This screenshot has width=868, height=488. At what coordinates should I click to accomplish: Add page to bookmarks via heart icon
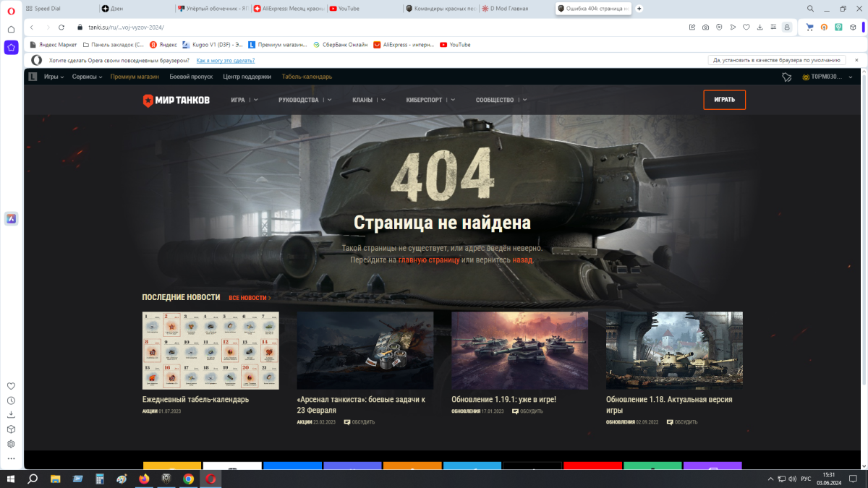746,27
